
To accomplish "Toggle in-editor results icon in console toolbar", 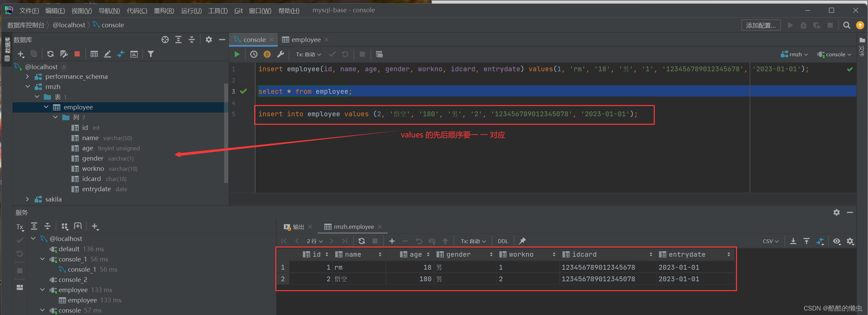I will click(379, 54).
